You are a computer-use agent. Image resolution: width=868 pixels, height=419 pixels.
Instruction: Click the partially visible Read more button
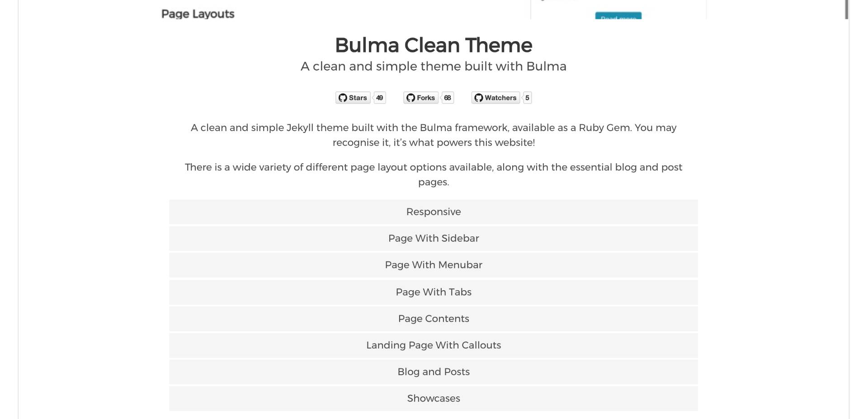click(x=618, y=16)
